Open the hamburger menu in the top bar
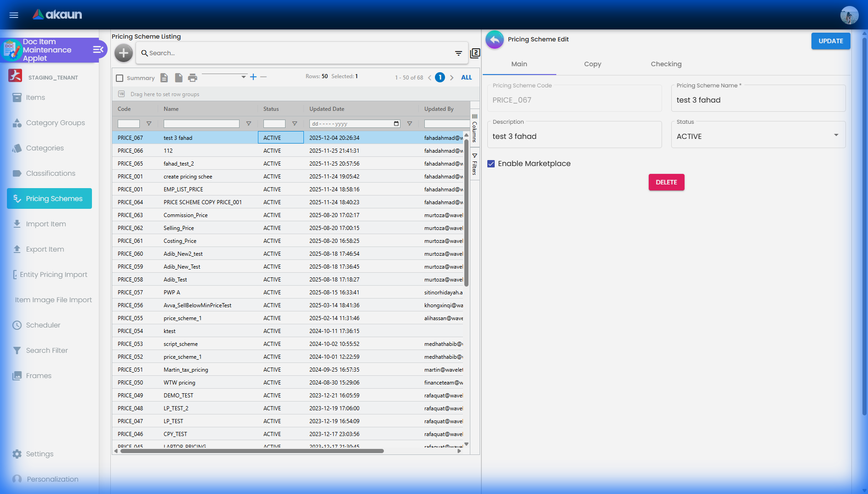Screen dimensions: 868x494 (x=14, y=15)
